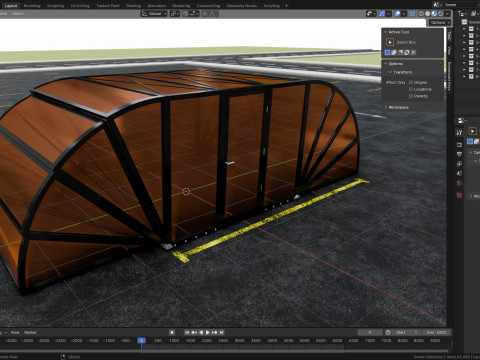Screen dimensions: 480x360
Task: Select material preview viewport shading
Action: click(434, 14)
